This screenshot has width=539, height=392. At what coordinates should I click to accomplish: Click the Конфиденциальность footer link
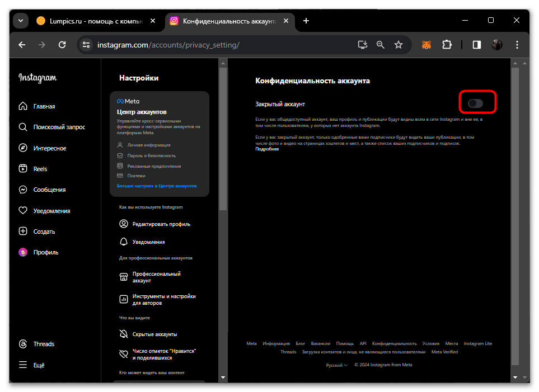tap(394, 343)
